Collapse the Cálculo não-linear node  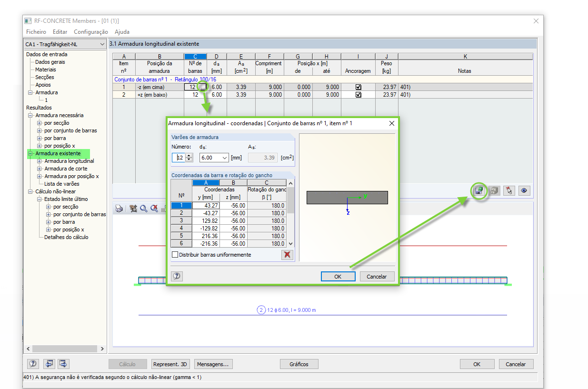tap(31, 191)
